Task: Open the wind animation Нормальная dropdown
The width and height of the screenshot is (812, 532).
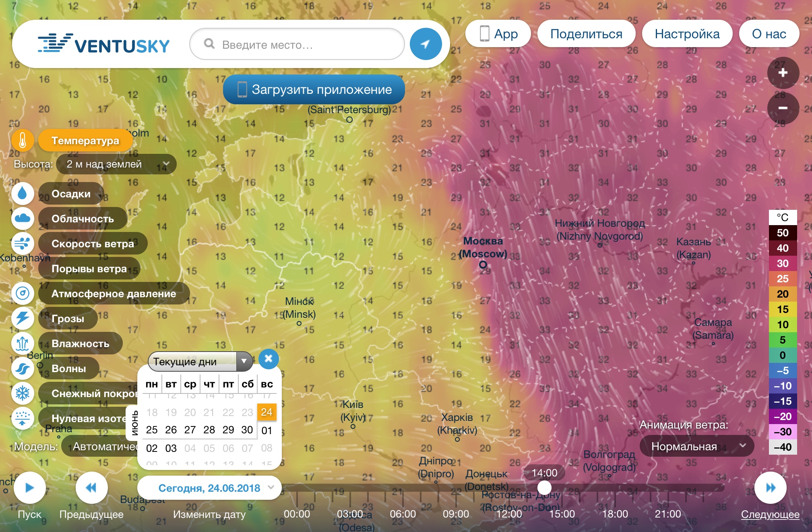Action: pyautogui.click(x=696, y=446)
